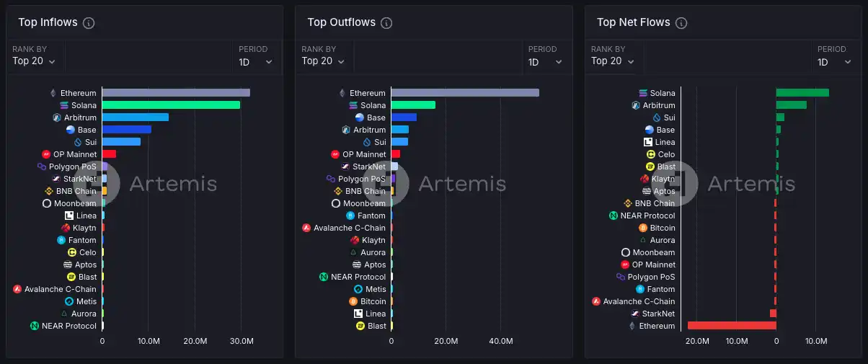Expand Rank By Top 20 in Top Outflows
The height and width of the screenshot is (364, 868).
[x=323, y=61]
